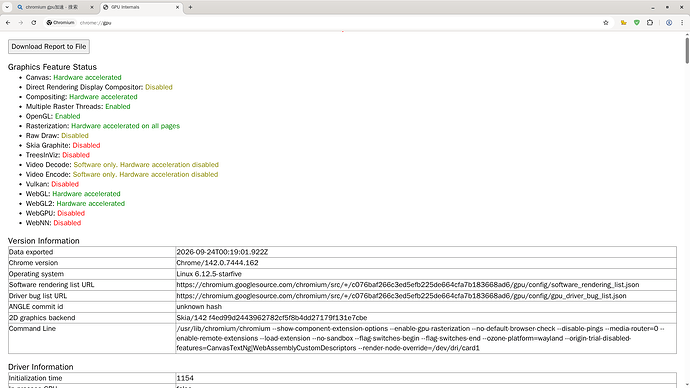Switch to the 'chromium gpu加速' search tab
Image resolution: width=690 pixels, height=388 pixels.
point(52,7)
